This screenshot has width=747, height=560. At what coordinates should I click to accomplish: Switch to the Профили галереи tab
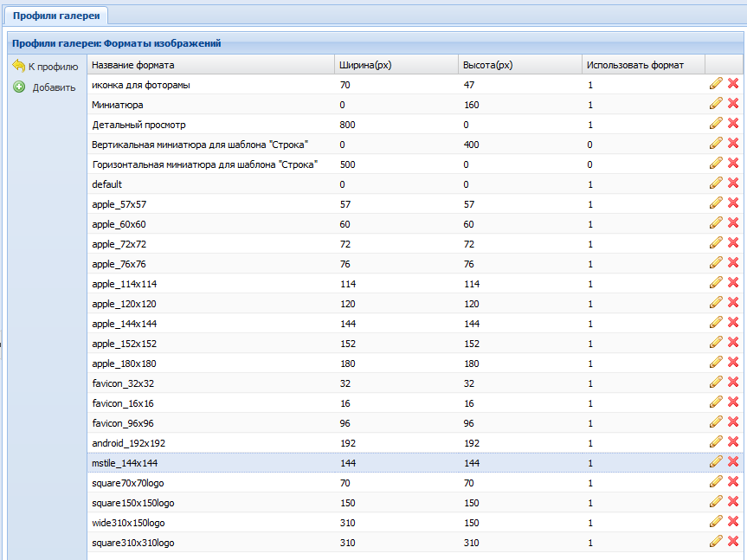[55, 16]
